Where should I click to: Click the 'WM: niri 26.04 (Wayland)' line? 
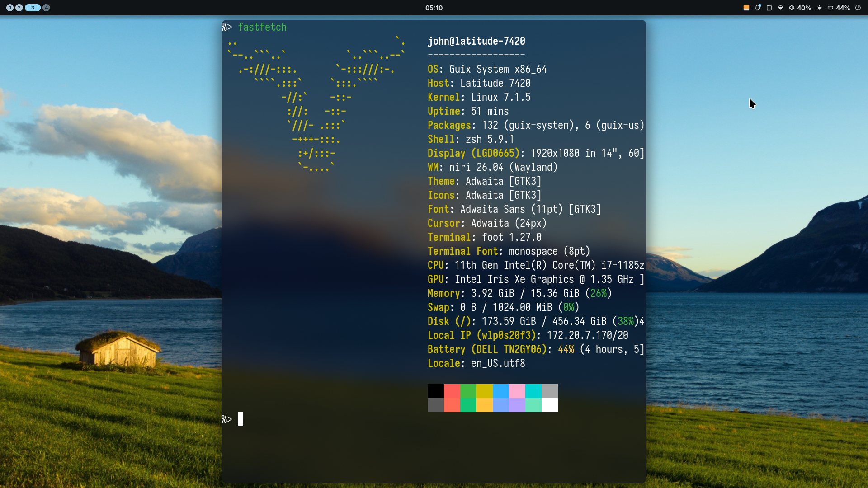click(x=493, y=167)
